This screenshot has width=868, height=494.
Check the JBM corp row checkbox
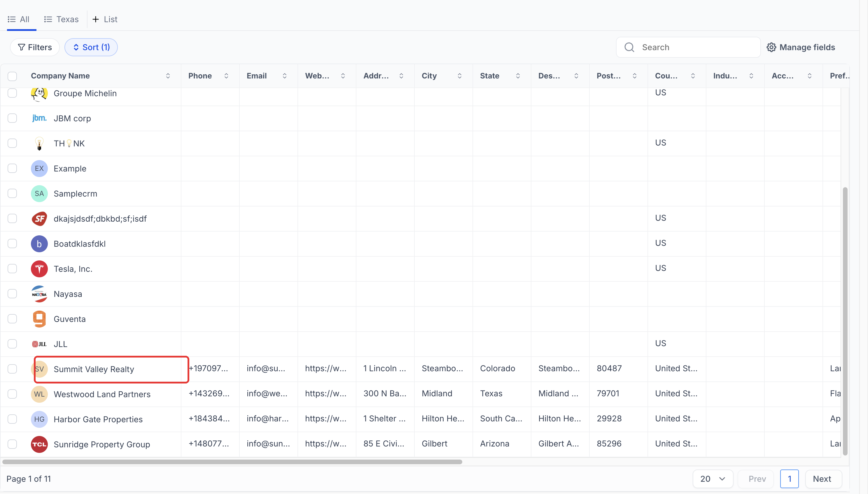tap(12, 118)
